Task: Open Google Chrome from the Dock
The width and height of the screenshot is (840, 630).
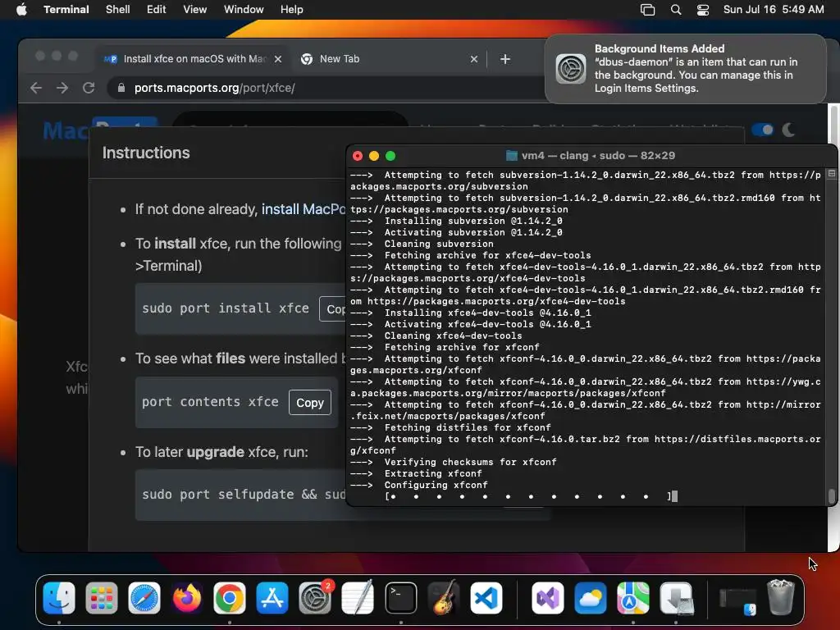Action: 230,598
